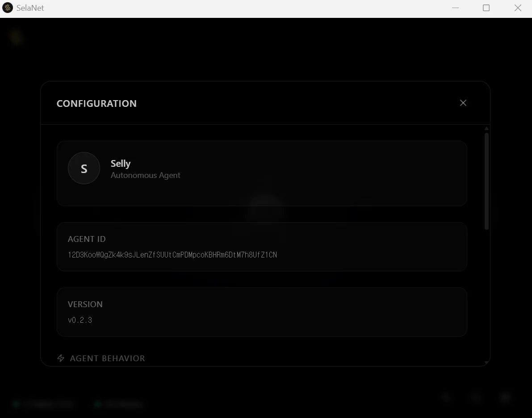Select the Selly agent name
The image size is (532, 418).
pos(121,164)
